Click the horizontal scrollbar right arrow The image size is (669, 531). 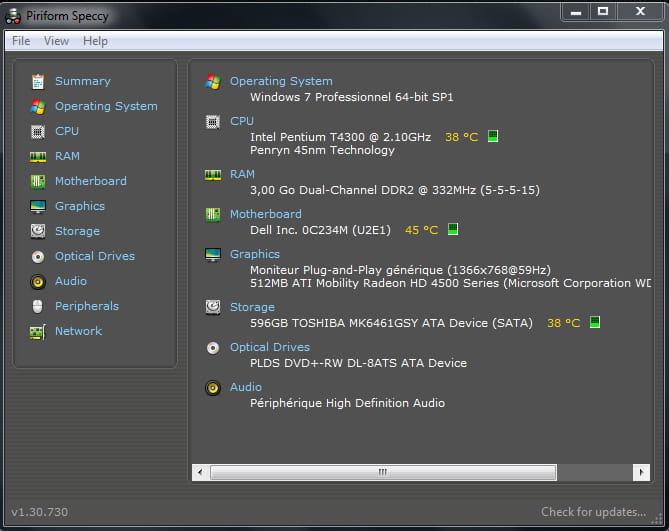[641, 472]
